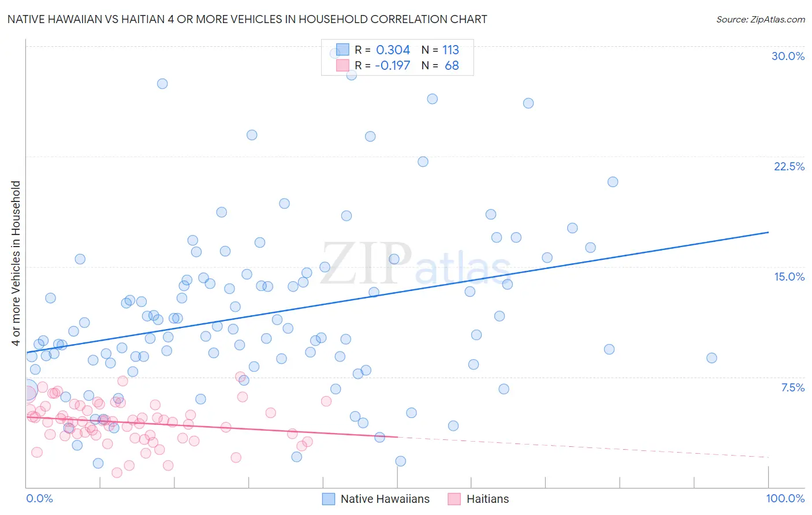Image resolution: width=812 pixels, height=515 pixels.
Task: Click the chart title text
Action: 247,19
